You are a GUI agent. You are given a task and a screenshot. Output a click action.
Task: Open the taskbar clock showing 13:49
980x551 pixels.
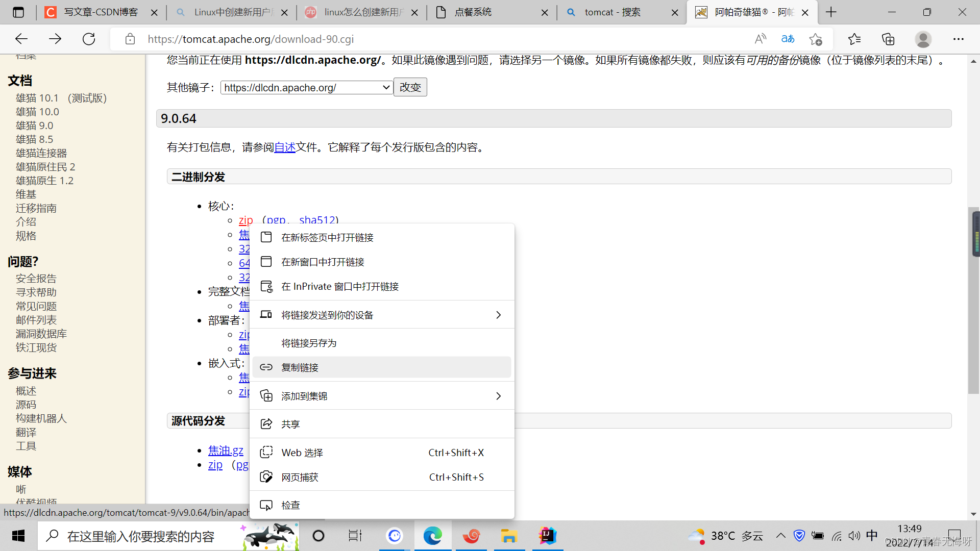point(910,536)
